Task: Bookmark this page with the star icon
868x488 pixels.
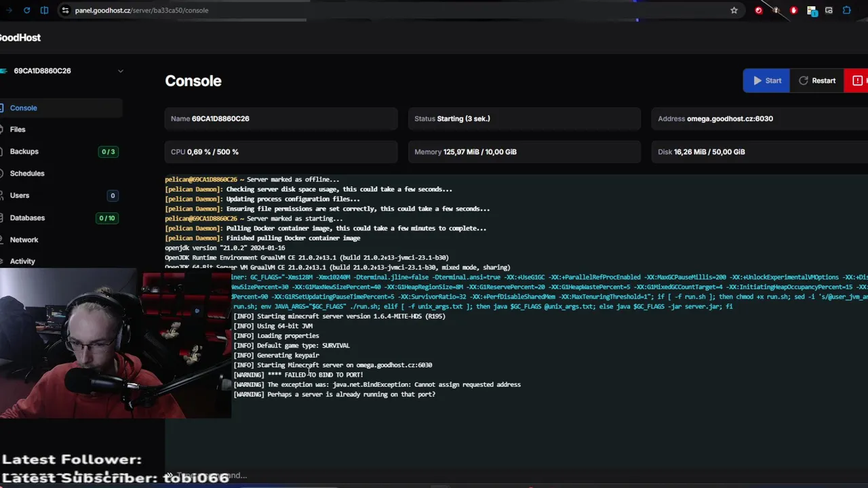Action: [734, 10]
